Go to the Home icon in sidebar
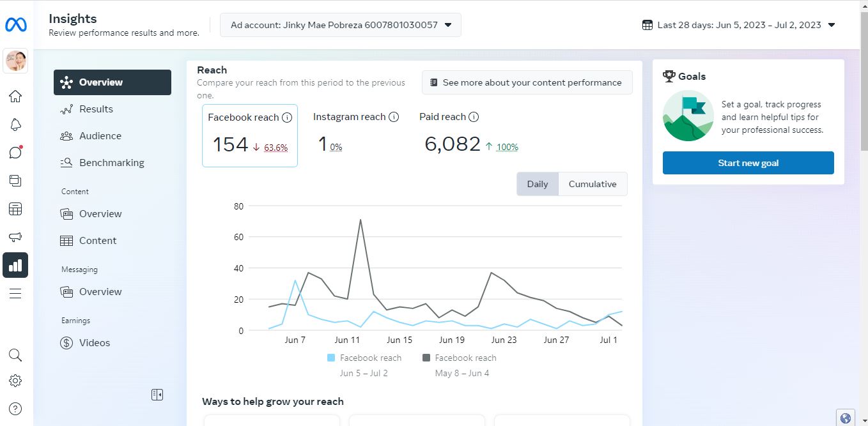The width and height of the screenshot is (868, 426). (x=15, y=96)
